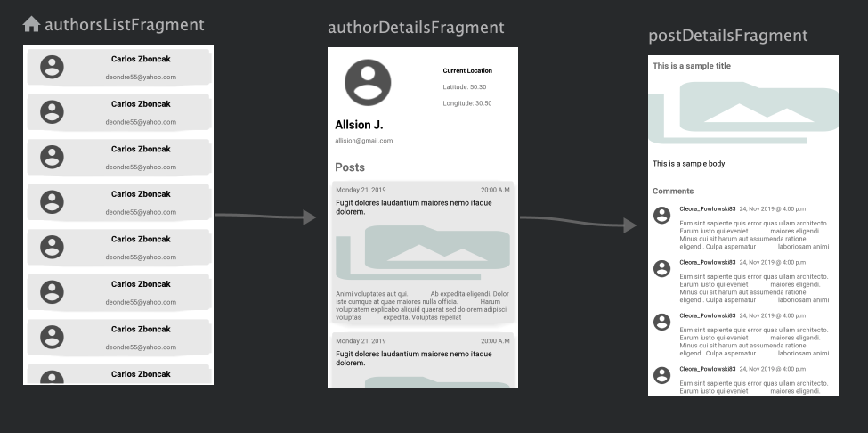868x433 pixels.
Task: Click the home start-destination icon beside authorsListFragment
Action: click(31, 24)
